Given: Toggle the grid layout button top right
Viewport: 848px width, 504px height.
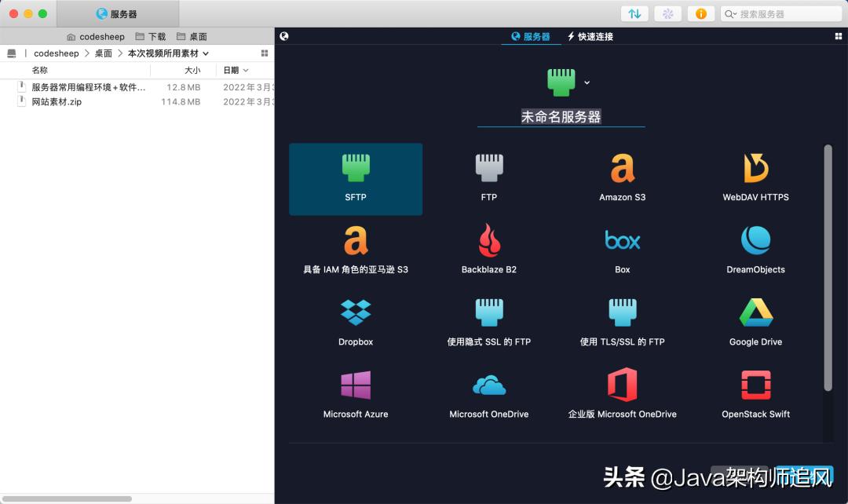Looking at the screenshot, I should tap(838, 36).
